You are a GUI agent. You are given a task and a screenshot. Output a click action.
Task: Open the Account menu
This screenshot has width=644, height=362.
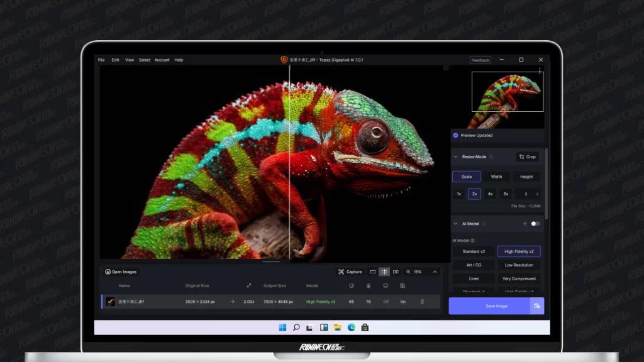pyautogui.click(x=162, y=60)
